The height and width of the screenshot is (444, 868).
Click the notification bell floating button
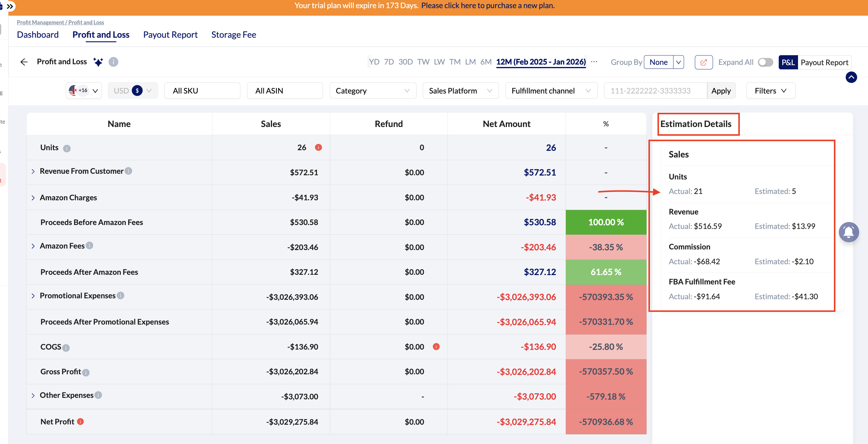tap(848, 232)
